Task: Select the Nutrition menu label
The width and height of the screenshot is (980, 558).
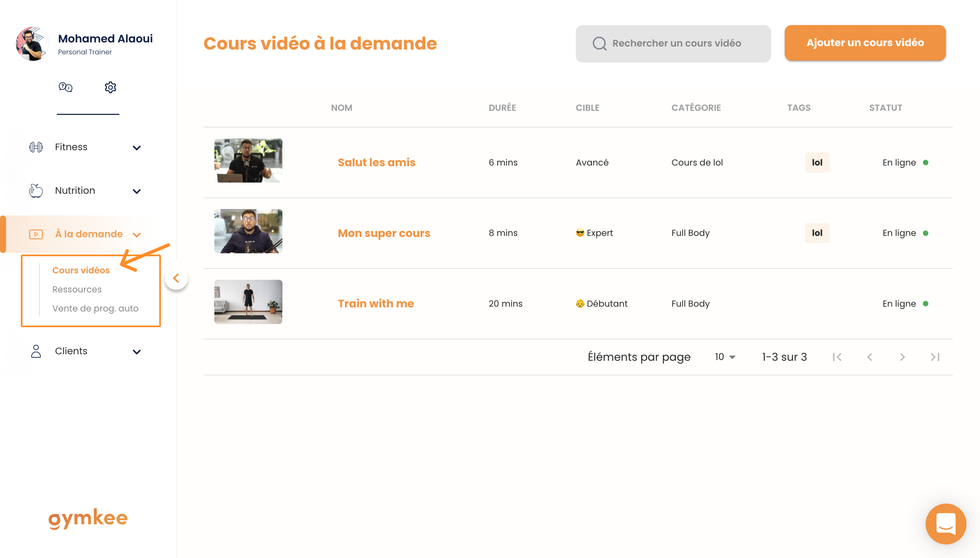Action: pos(75,191)
